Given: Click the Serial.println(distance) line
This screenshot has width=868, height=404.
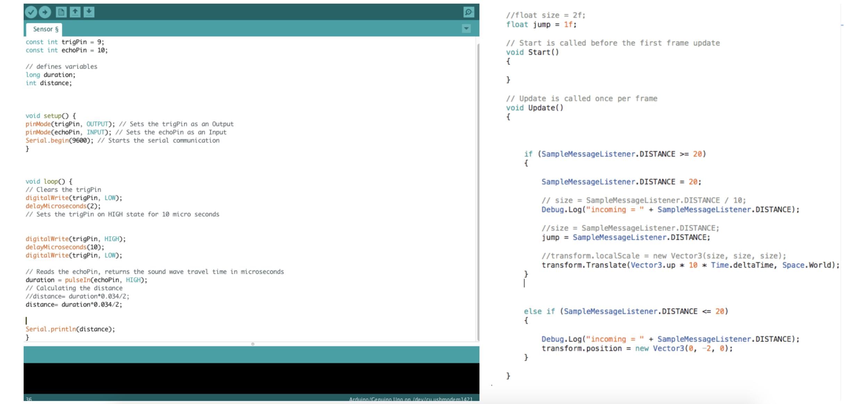Looking at the screenshot, I should click(x=70, y=329).
